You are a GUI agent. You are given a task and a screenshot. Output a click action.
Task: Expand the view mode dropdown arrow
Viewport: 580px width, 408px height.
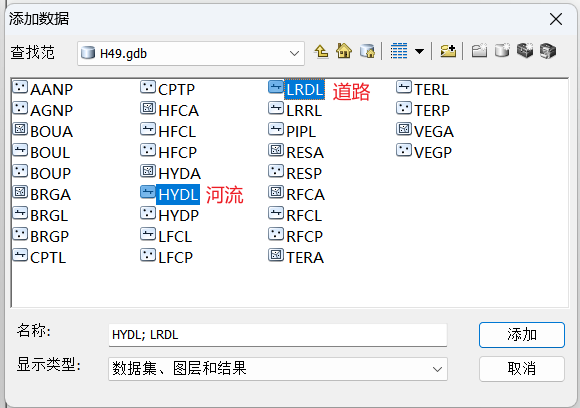click(x=419, y=51)
